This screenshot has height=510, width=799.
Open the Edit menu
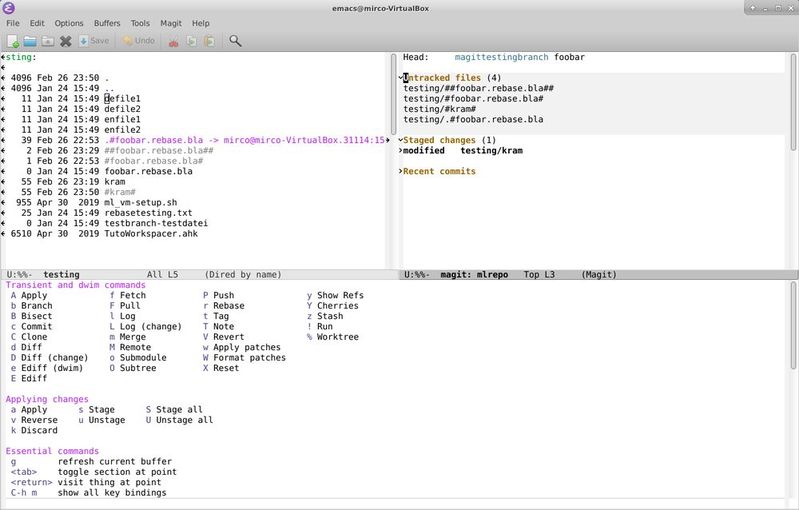[37, 23]
